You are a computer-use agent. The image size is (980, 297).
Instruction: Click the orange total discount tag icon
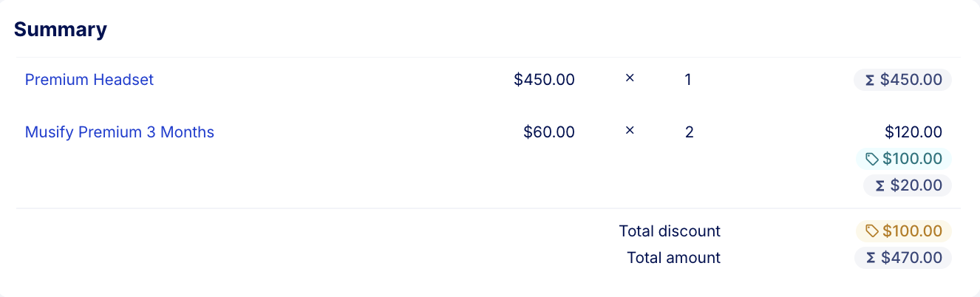872,231
